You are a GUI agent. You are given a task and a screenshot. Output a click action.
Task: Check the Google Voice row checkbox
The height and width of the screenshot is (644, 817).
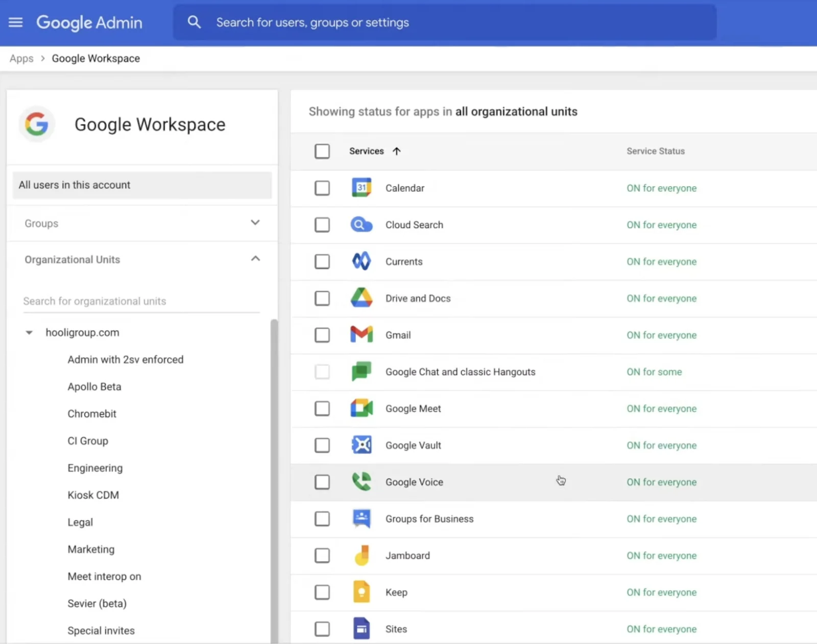coord(322,482)
